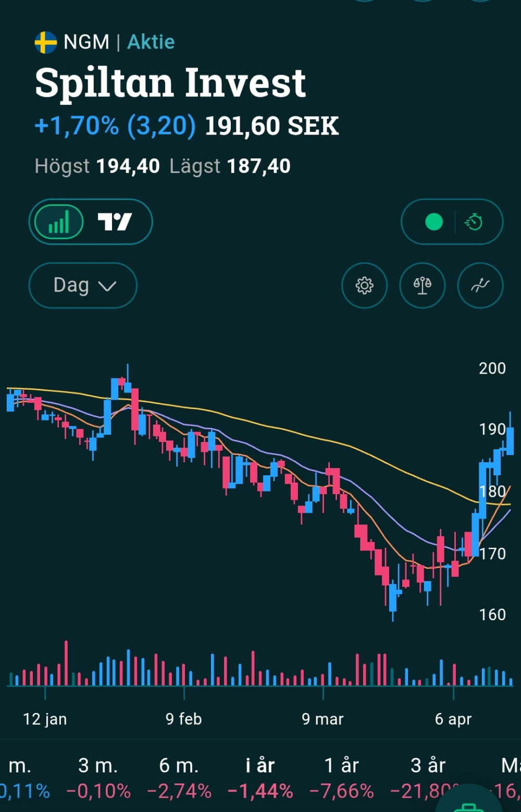Tap the Swedish flag icon
Screen dimensions: 521x812
pos(46,42)
